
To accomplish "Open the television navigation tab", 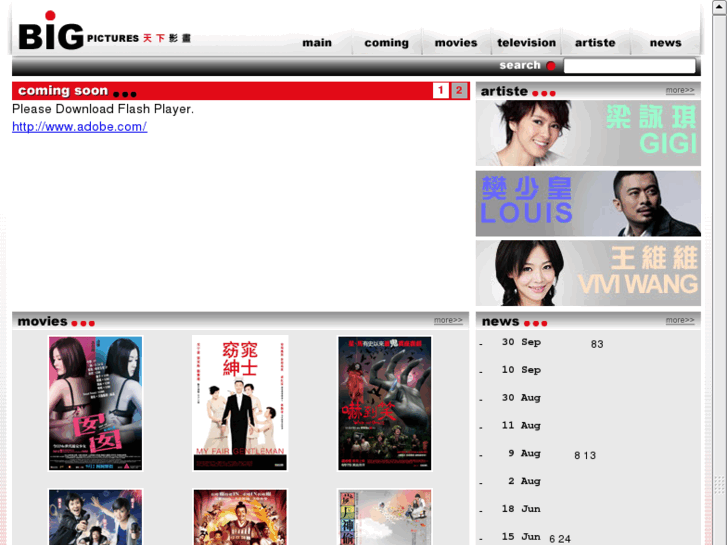I will (x=526, y=43).
